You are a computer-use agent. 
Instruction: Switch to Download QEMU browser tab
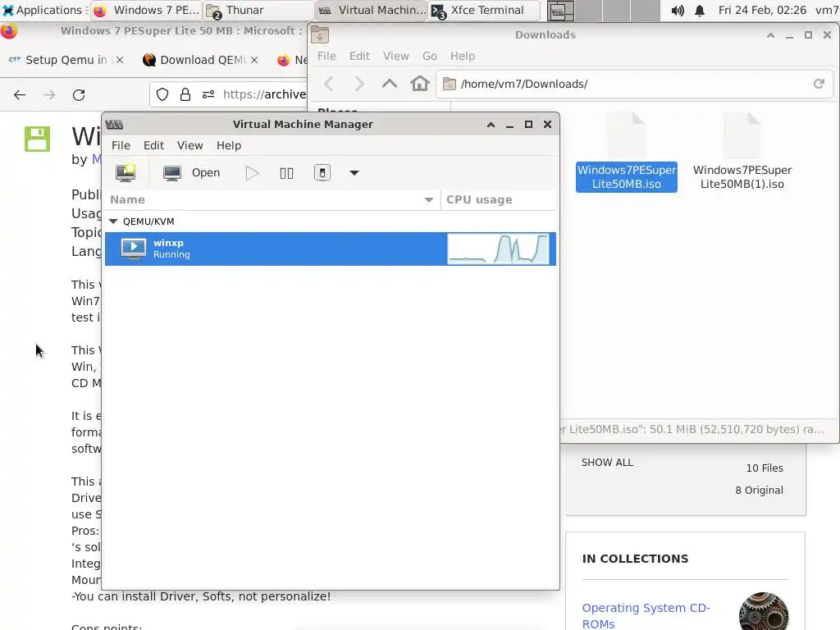coord(202,60)
